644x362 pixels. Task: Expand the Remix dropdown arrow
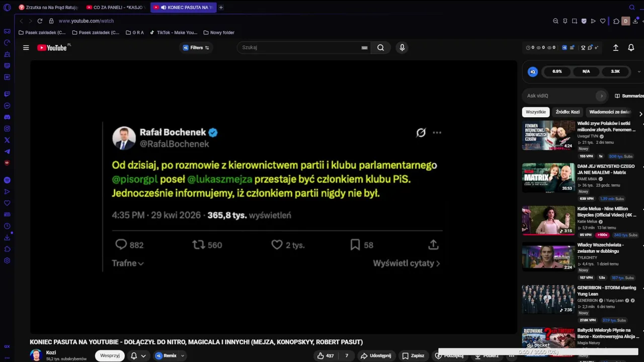coord(183,355)
